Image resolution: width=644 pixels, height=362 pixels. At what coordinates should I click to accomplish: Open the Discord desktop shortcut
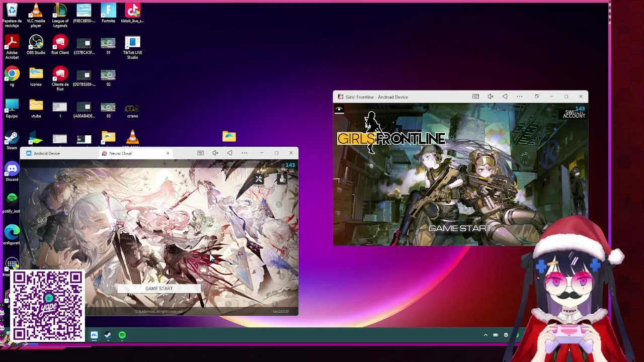click(12, 171)
